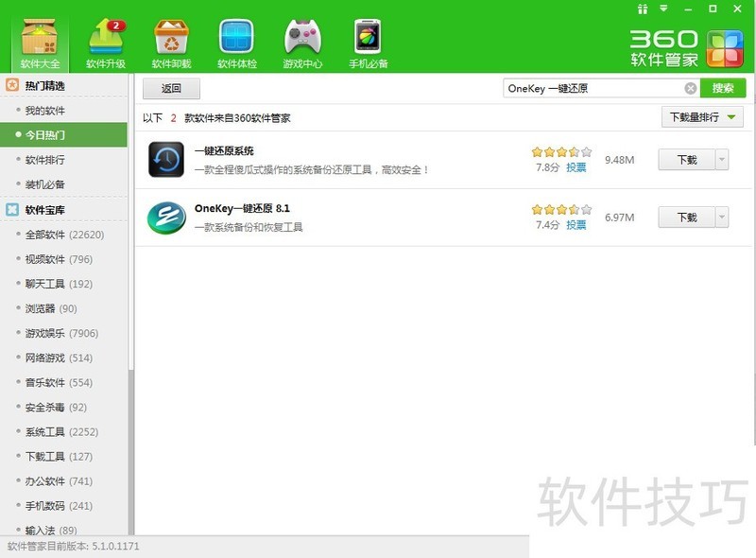This screenshot has height=558, width=756.
Task: Open the title bar menu triangle icon
Action: click(664, 9)
